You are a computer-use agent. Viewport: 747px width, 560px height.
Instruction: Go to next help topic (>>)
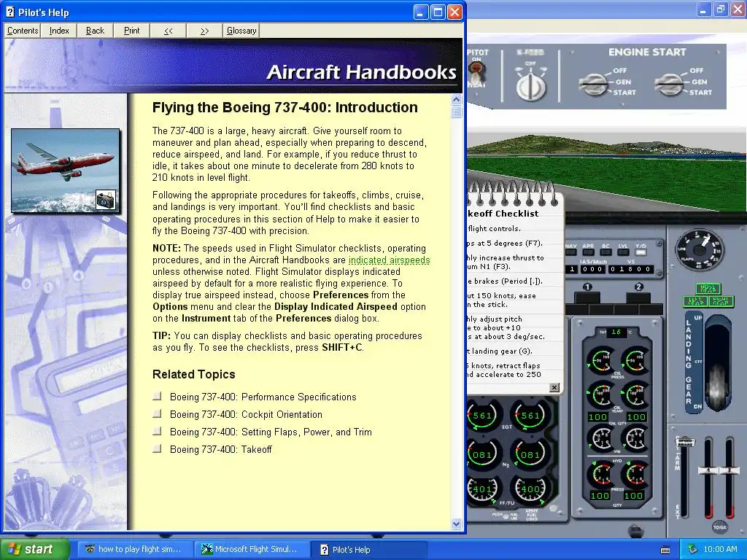coord(204,31)
